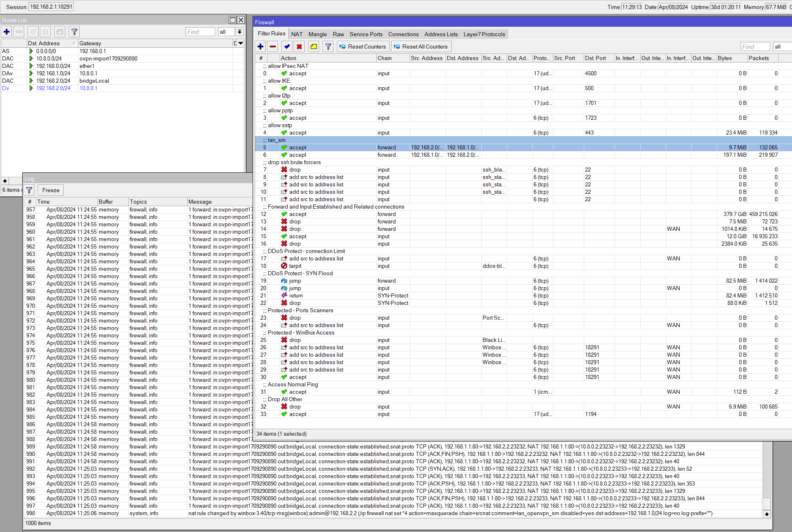Disable firewall rule red cross icon

[x=300, y=46]
